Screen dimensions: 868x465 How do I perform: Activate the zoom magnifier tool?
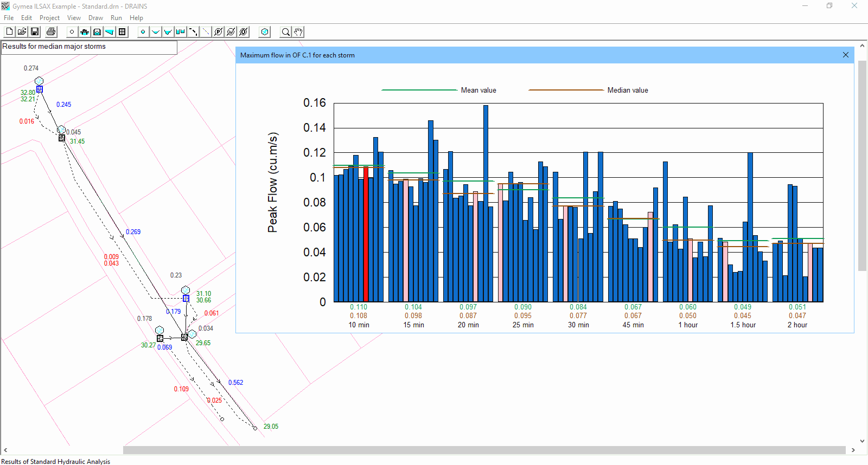tap(285, 32)
